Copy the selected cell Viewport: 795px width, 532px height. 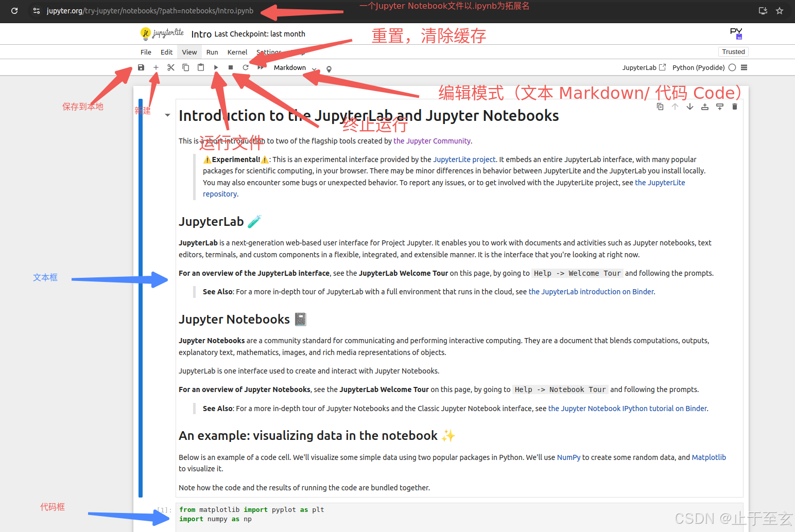click(x=185, y=67)
